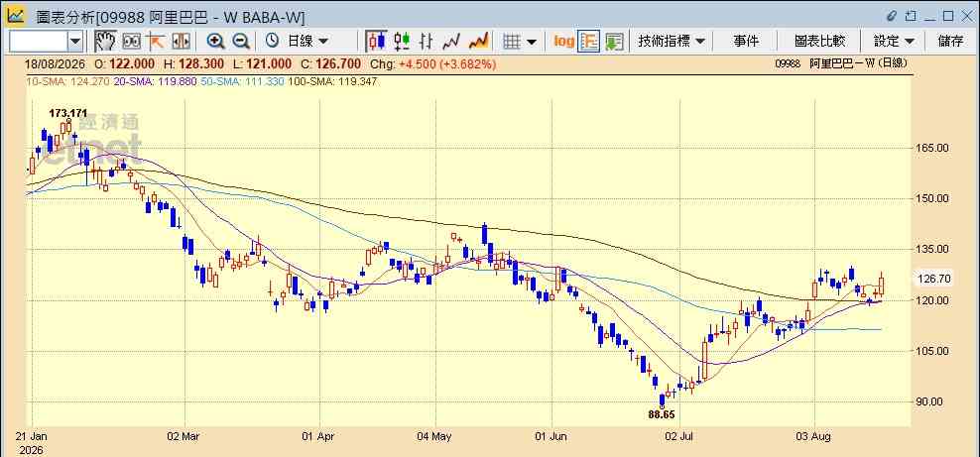Image resolution: width=980 pixels, height=457 pixels.
Task: Click the pop-out window icon in title bar
Action: coord(911,16)
